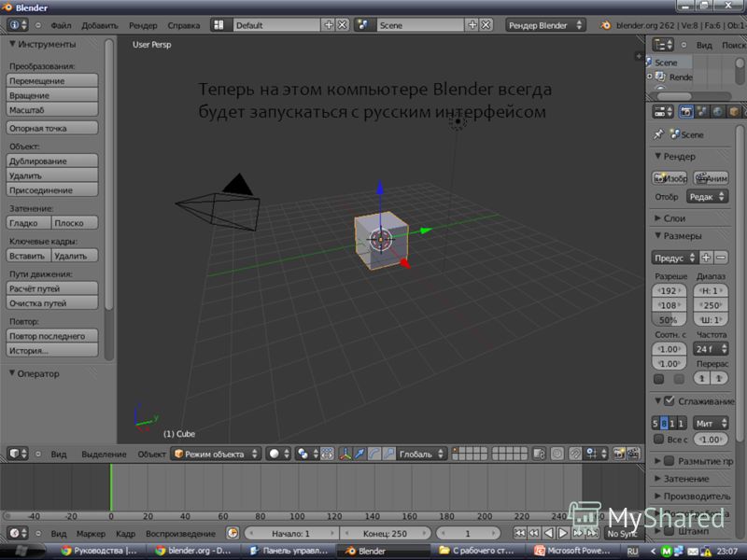Screen dimensions: 747x560
Task: Toggle the 3D manipulator axes icon
Action: pyautogui.click(x=345, y=454)
